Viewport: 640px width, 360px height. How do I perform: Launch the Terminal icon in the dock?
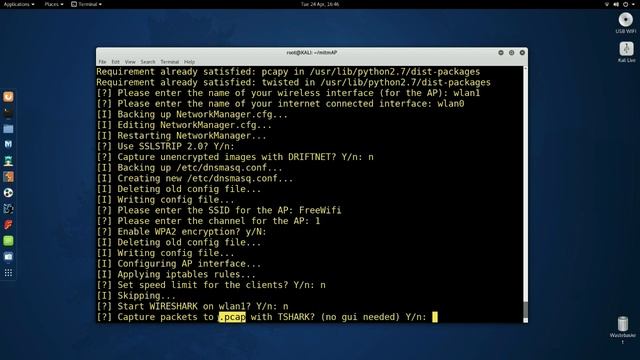click(8, 113)
